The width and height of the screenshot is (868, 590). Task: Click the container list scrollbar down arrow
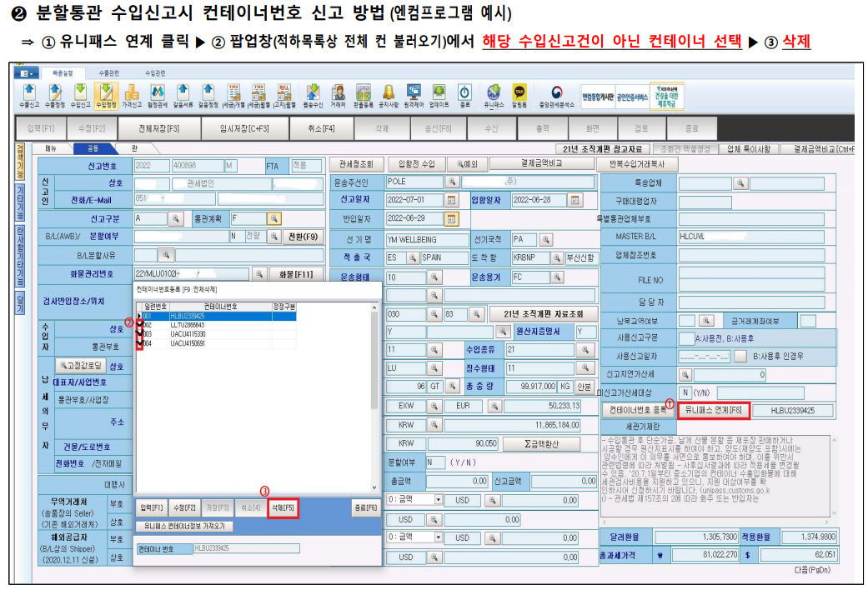click(x=374, y=487)
